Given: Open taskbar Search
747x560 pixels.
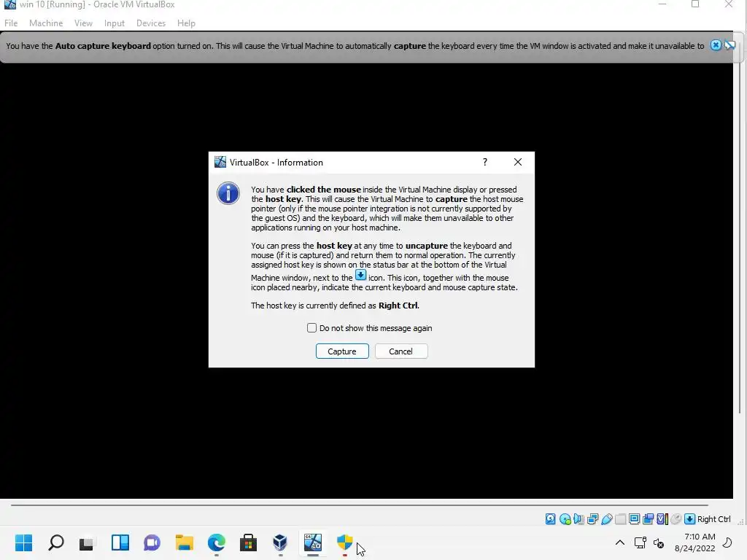Looking at the screenshot, I should click(x=55, y=542).
